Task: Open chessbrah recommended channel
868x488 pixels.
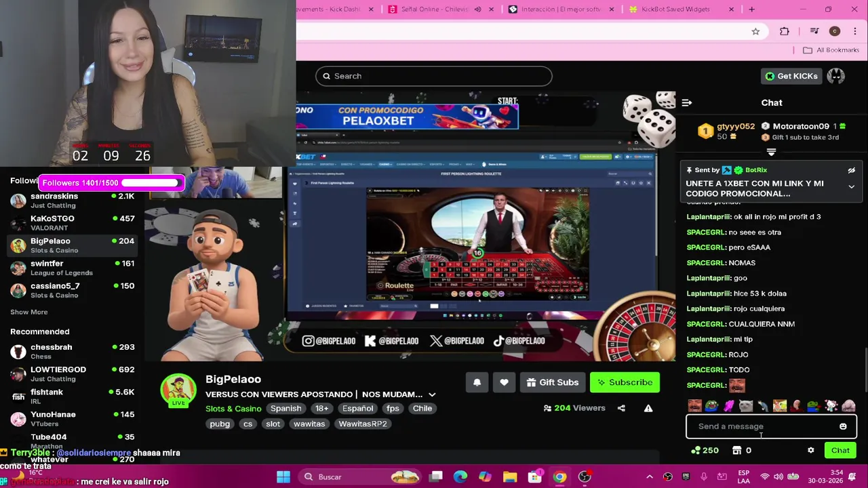Action: click(x=73, y=351)
